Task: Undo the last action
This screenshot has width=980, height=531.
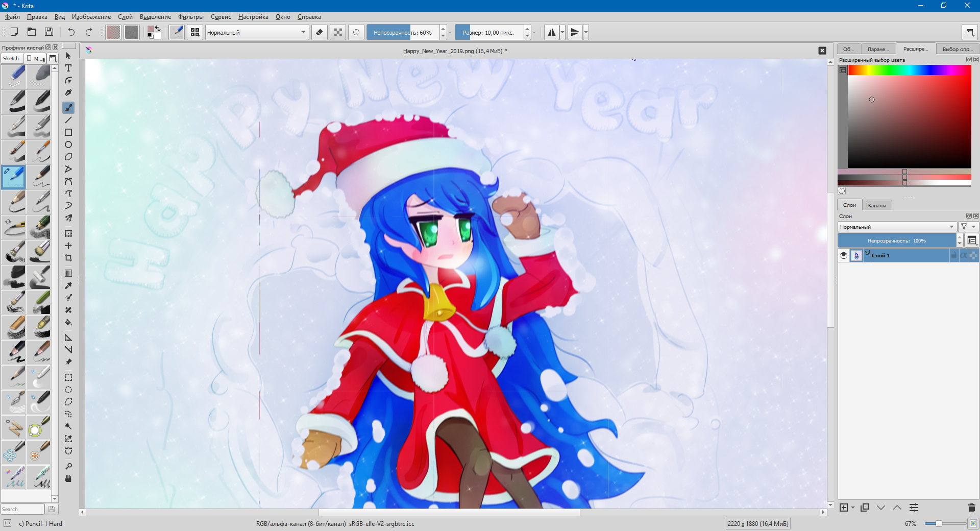Action: point(71,32)
